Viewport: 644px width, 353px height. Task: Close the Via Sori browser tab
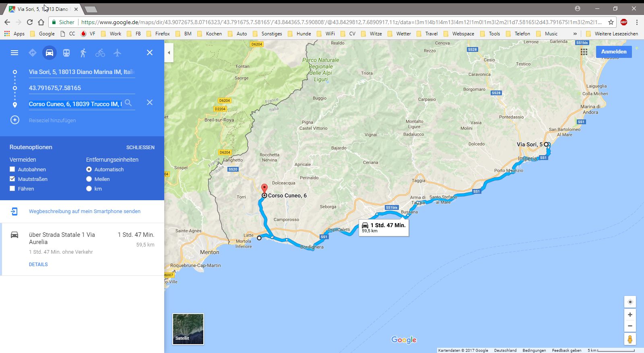(76, 9)
